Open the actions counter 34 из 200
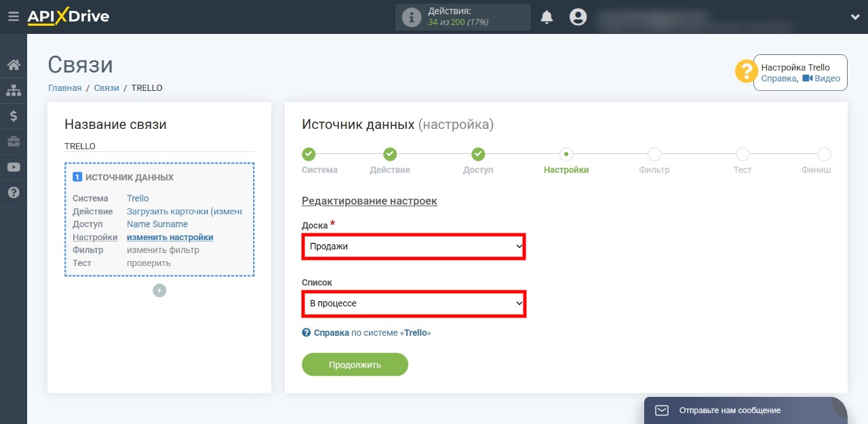Screen dimensions: 868x424 tap(458, 22)
